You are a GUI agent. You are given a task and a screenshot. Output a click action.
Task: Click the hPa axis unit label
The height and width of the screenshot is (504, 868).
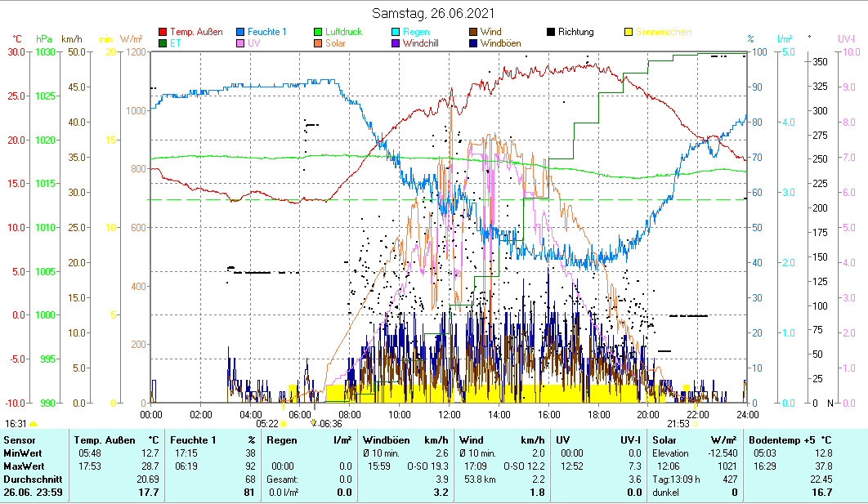pos(43,38)
